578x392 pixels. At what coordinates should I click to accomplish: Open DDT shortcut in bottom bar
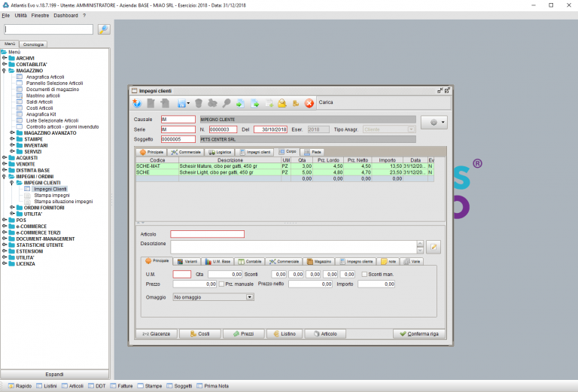click(x=97, y=386)
